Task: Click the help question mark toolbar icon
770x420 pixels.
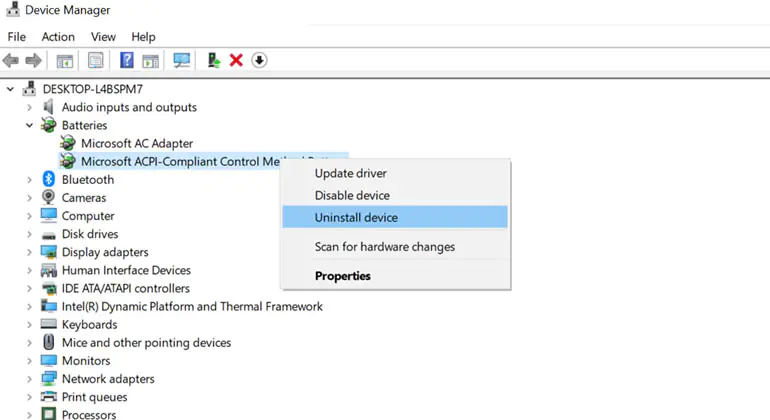Action: click(x=127, y=60)
